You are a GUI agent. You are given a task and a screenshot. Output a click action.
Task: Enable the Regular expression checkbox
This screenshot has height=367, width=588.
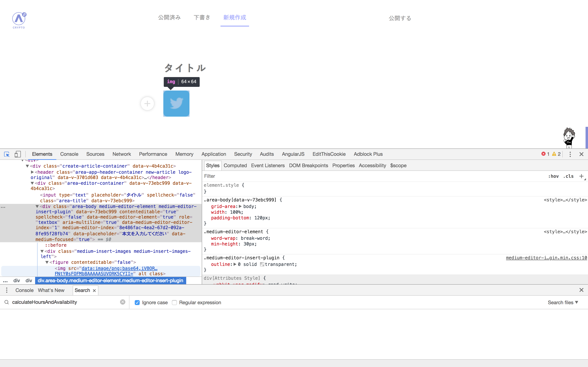coord(174,302)
